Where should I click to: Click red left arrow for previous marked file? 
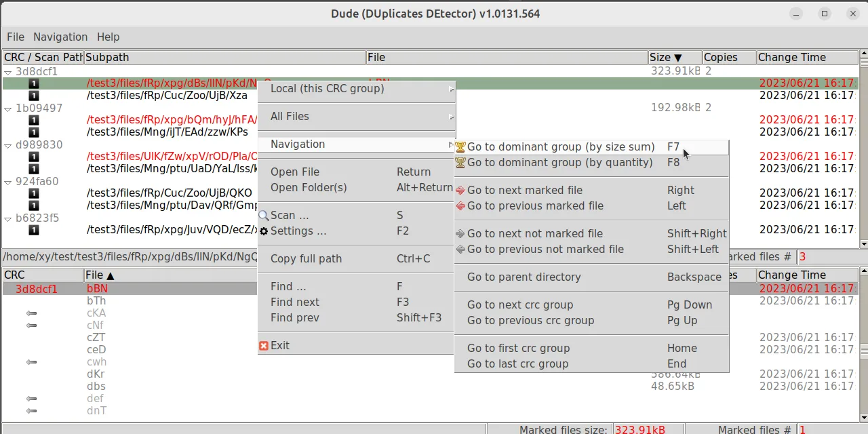pos(460,205)
